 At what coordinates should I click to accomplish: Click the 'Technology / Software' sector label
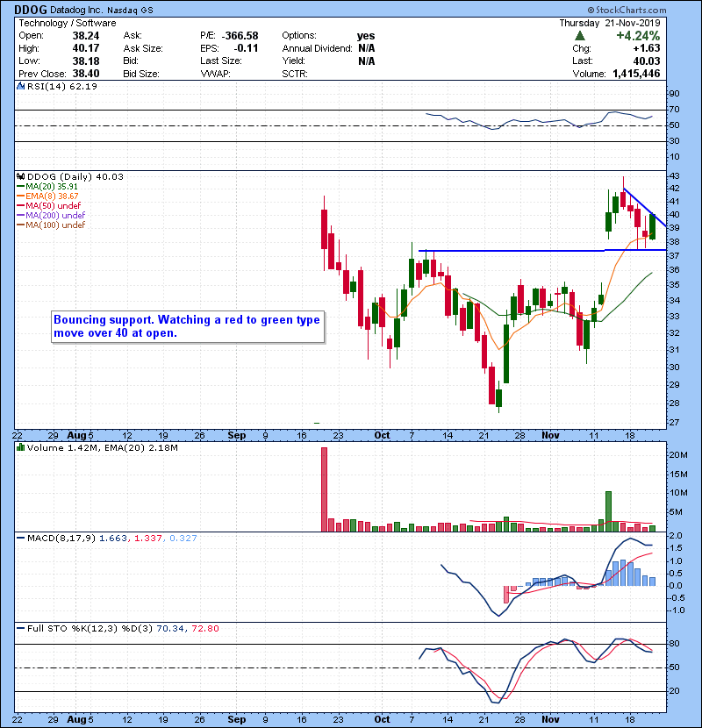coord(68,23)
